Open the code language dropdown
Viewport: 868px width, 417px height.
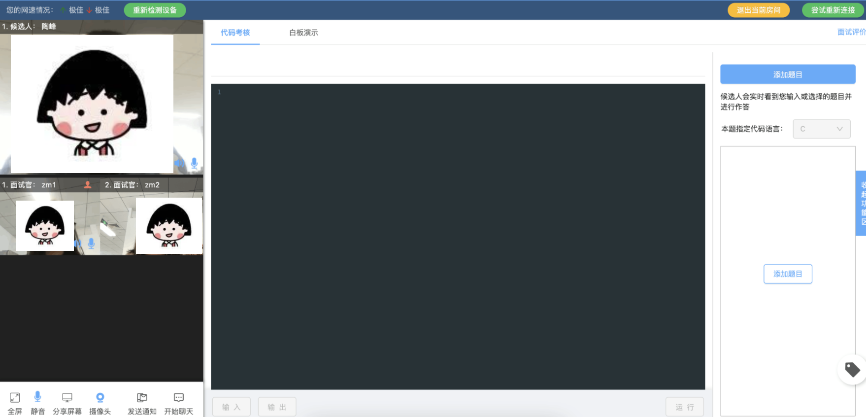coord(821,129)
